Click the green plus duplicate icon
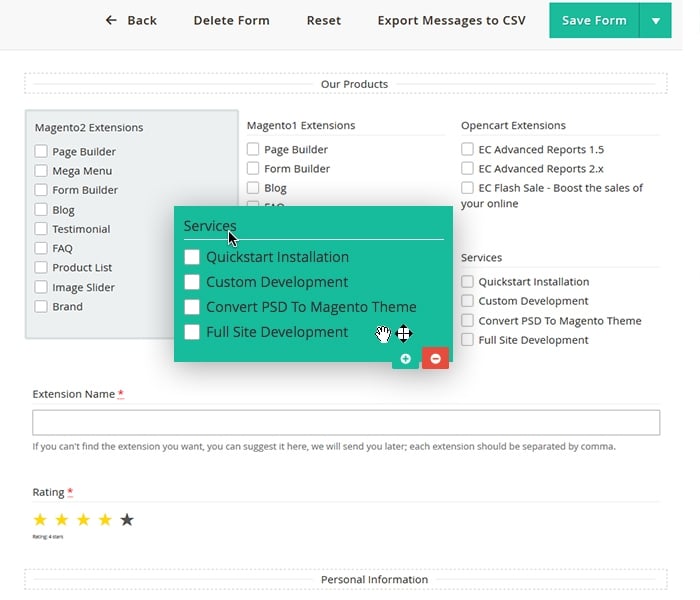 pyautogui.click(x=405, y=359)
